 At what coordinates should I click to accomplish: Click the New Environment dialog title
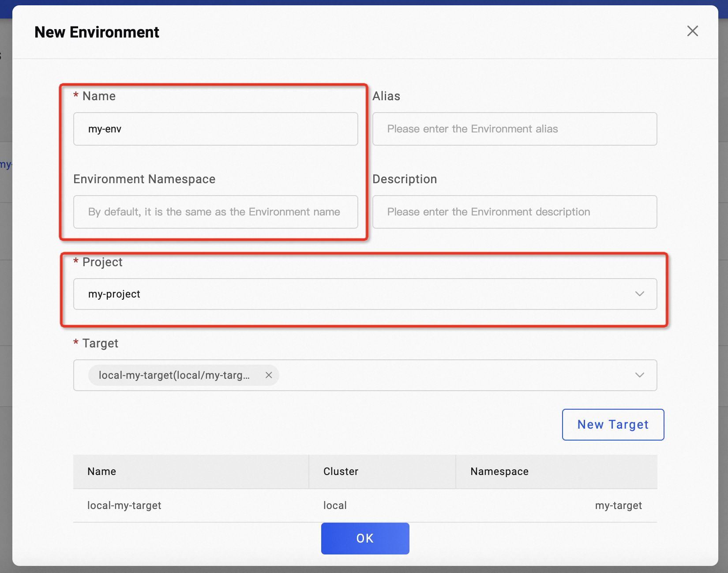(x=97, y=32)
